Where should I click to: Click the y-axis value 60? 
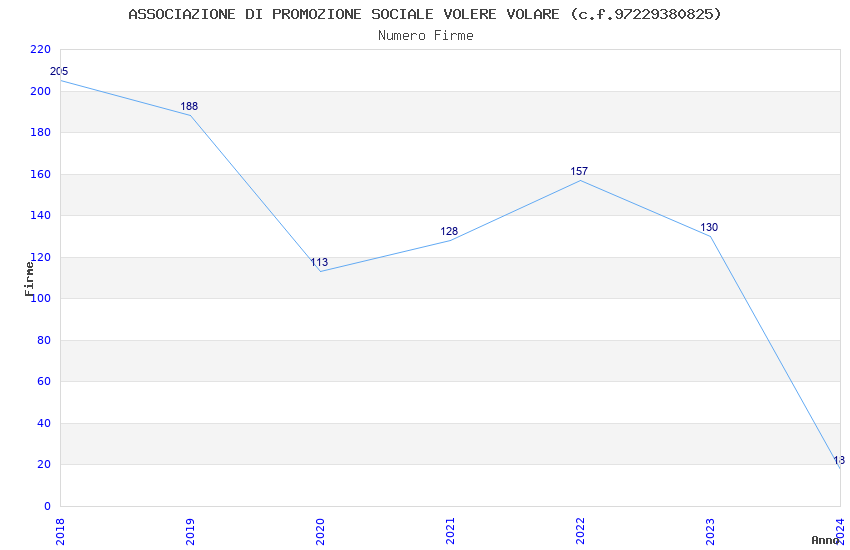(x=44, y=381)
